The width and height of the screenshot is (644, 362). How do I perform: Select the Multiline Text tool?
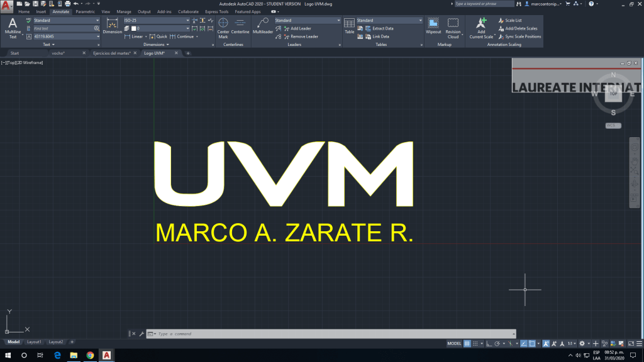click(13, 28)
